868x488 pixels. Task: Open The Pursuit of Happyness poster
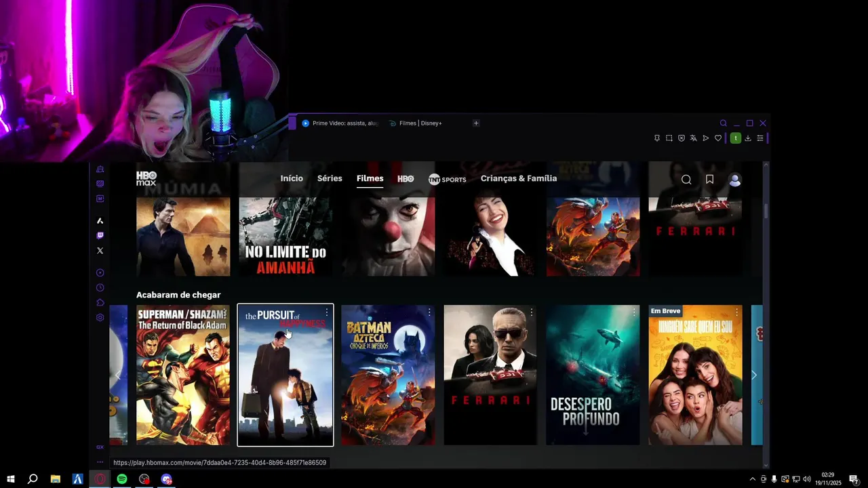tap(285, 375)
